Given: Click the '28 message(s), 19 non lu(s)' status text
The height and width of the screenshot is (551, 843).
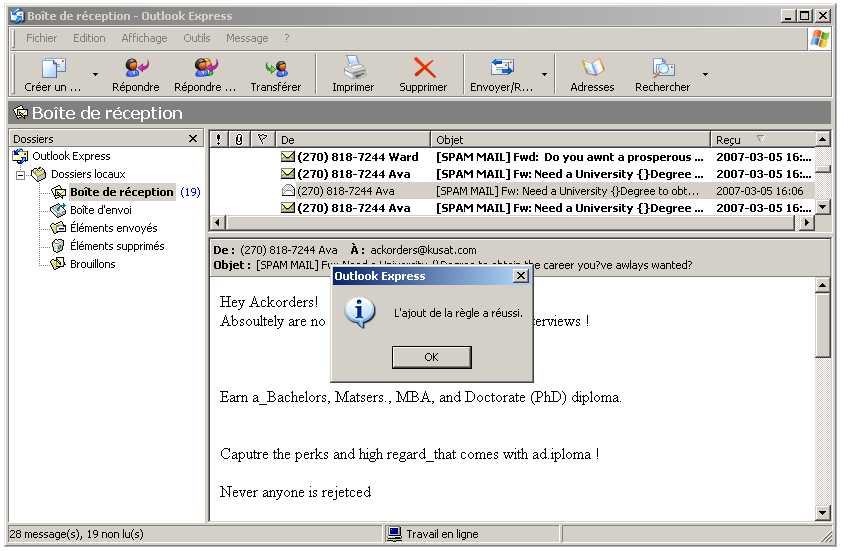Looking at the screenshot, I should tap(77, 534).
